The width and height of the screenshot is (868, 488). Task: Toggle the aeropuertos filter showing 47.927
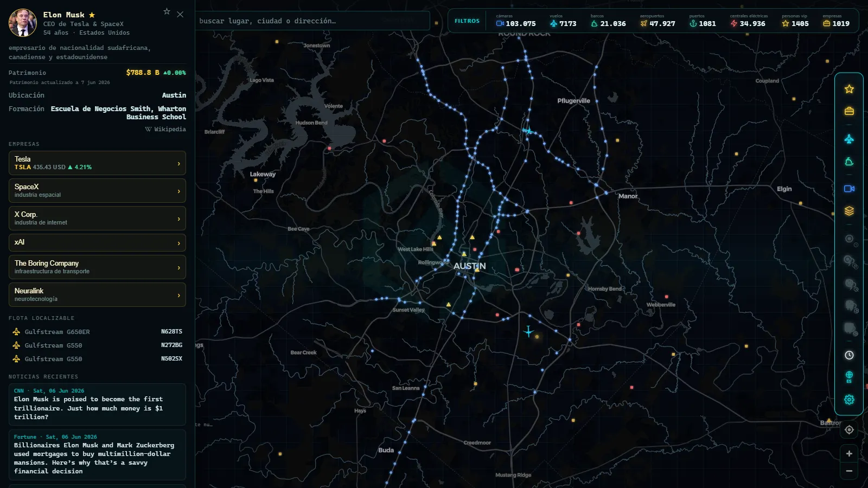[658, 21]
